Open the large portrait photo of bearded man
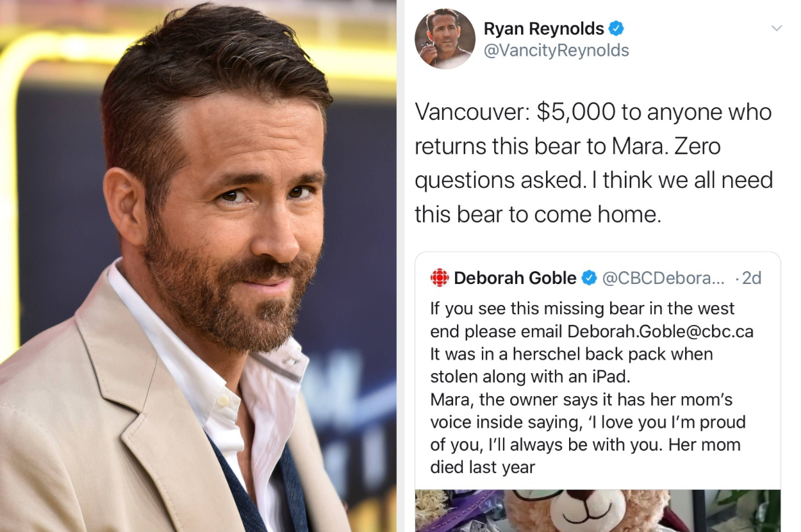Screen dimensions: 801x532 pos(198,266)
